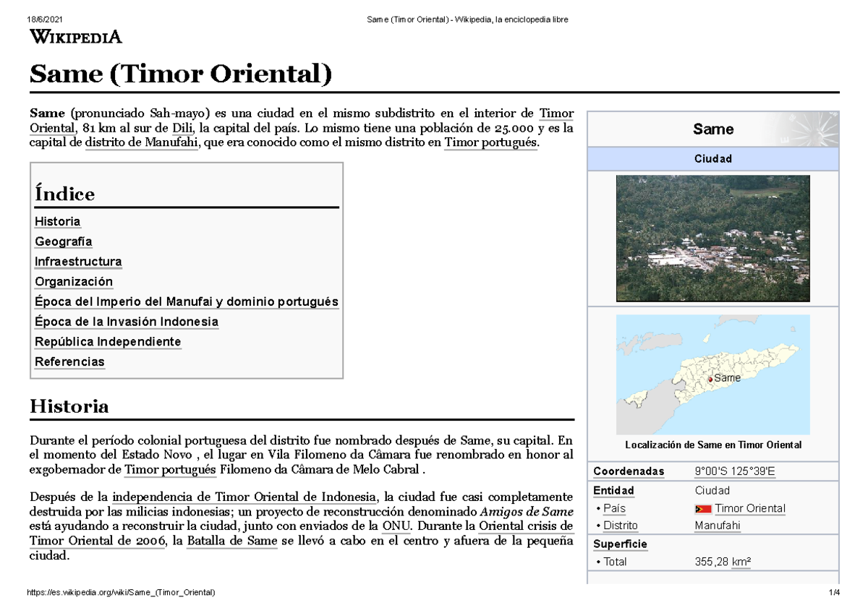Follow the Batalla de Same link
The width and height of the screenshot is (868, 613).
(231, 541)
